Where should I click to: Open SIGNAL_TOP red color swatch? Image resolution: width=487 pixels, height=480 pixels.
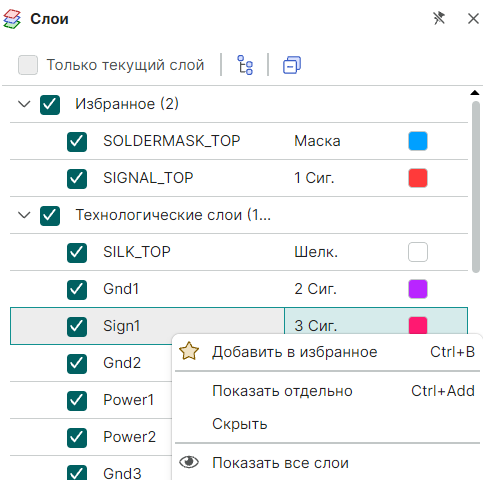point(418,178)
